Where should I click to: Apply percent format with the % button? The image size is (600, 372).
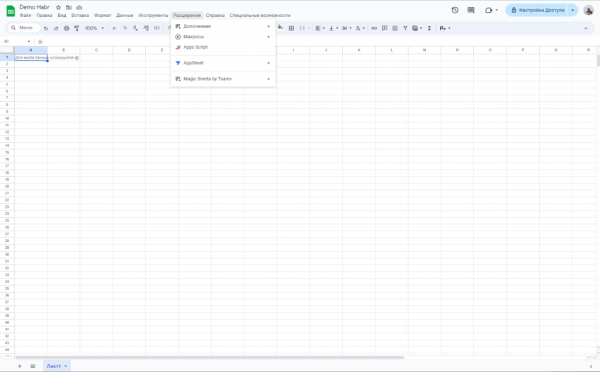click(x=125, y=28)
